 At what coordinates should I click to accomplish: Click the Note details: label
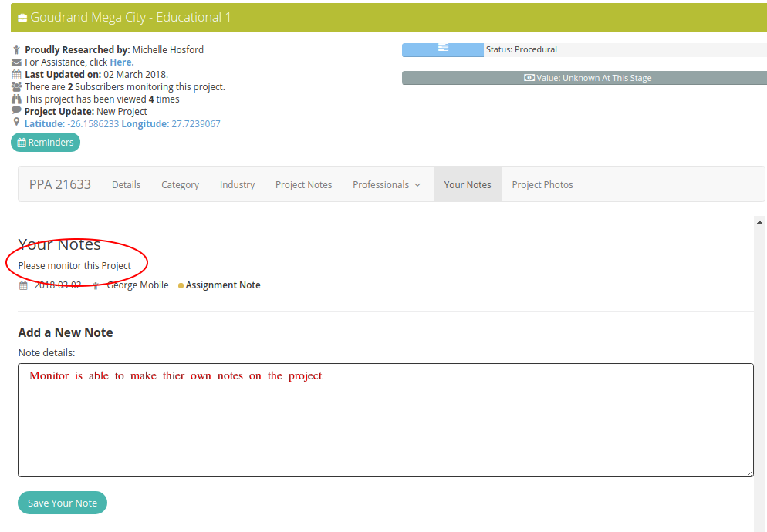pos(46,352)
